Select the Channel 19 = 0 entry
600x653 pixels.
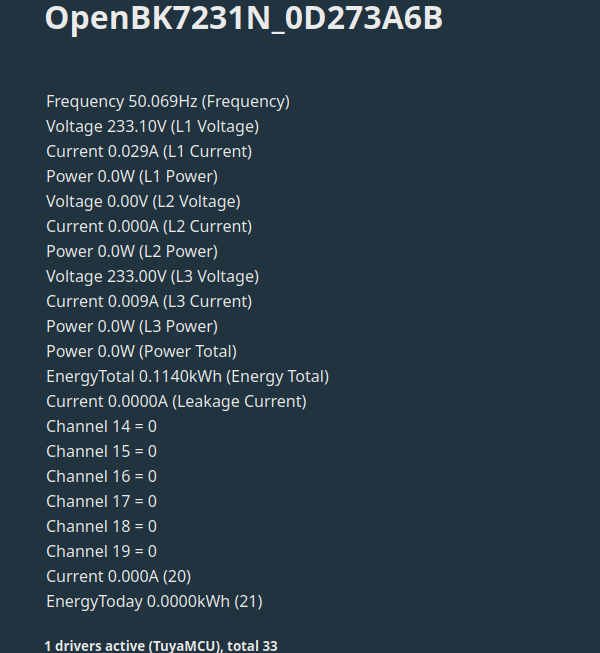pos(102,551)
